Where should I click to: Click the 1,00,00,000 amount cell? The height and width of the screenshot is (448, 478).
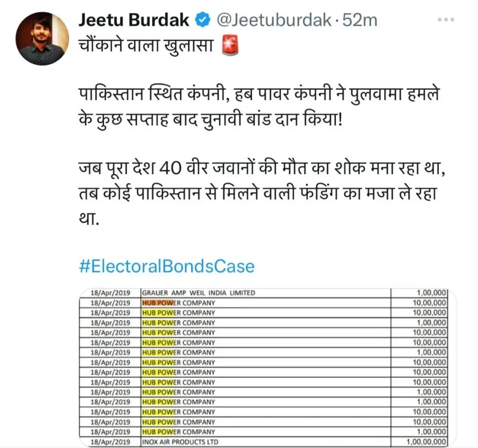426,442
